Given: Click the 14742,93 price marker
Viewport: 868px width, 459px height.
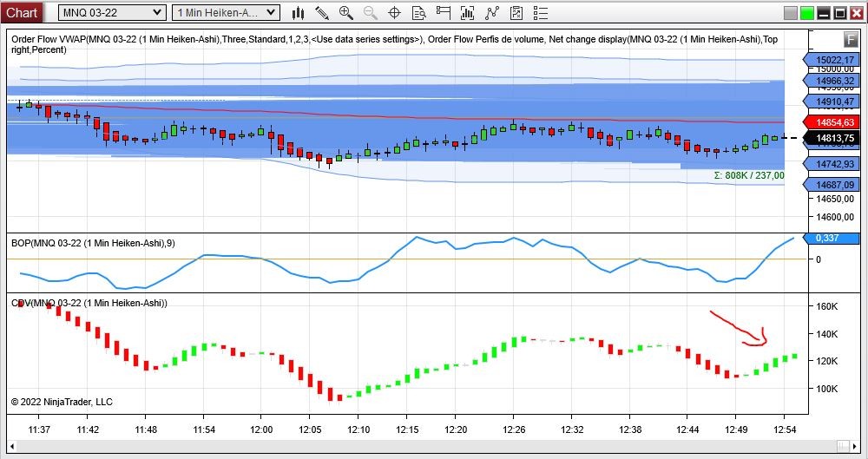Looking at the screenshot, I should click(832, 165).
